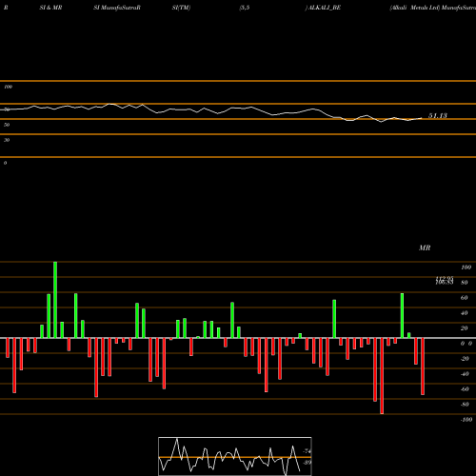This screenshot has width=476, height=476.
Task: Click the overlapping 106.33 value label
Action: [x=445, y=283]
